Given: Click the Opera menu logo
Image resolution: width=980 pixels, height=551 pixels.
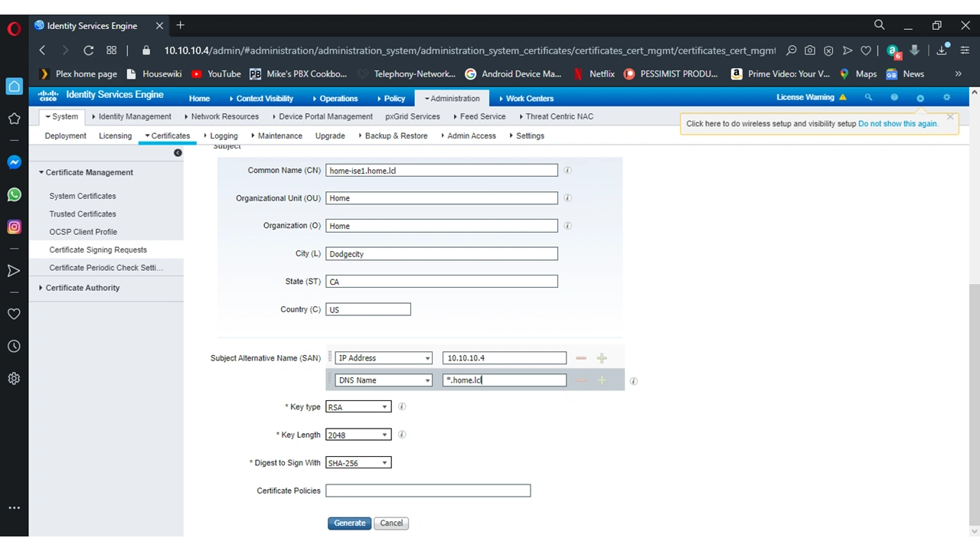Looking at the screenshot, I should coord(14,29).
